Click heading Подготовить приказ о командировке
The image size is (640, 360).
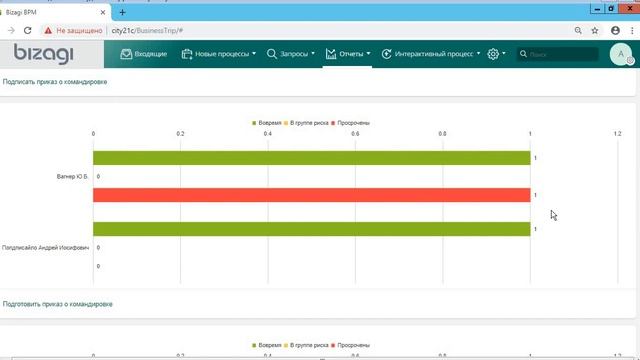click(58, 304)
